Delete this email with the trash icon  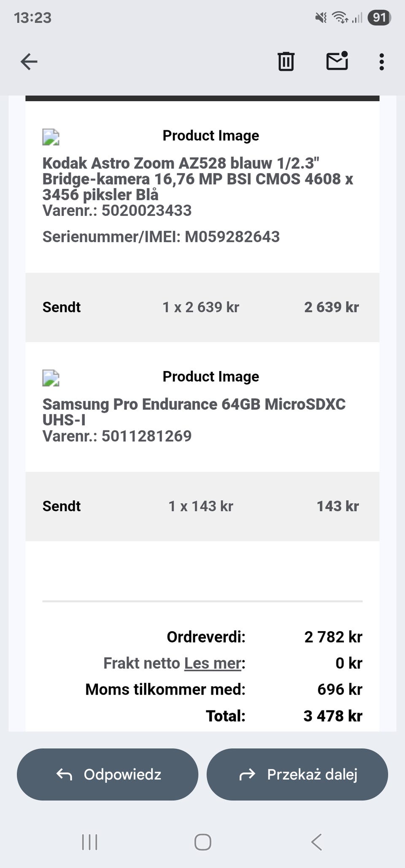[286, 62]
